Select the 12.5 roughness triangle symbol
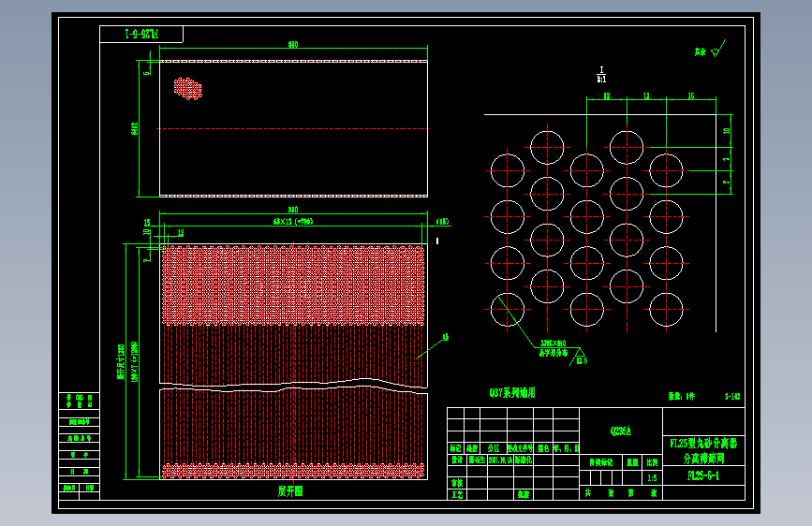The image size is (812, 526). click(580, 357)
